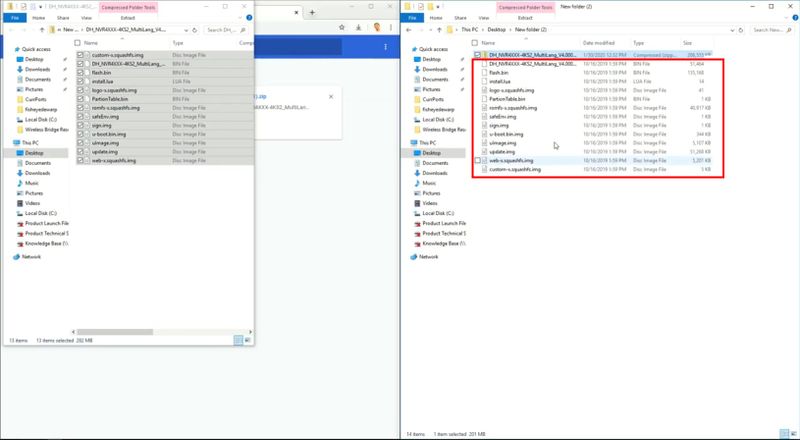
Task: Open Share tab in New folder (2) window
Action: 460,18
